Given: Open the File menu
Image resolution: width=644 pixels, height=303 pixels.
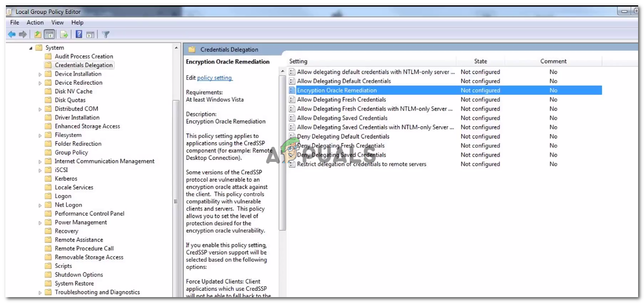Looking at the screenshot, I should (14, 22).
